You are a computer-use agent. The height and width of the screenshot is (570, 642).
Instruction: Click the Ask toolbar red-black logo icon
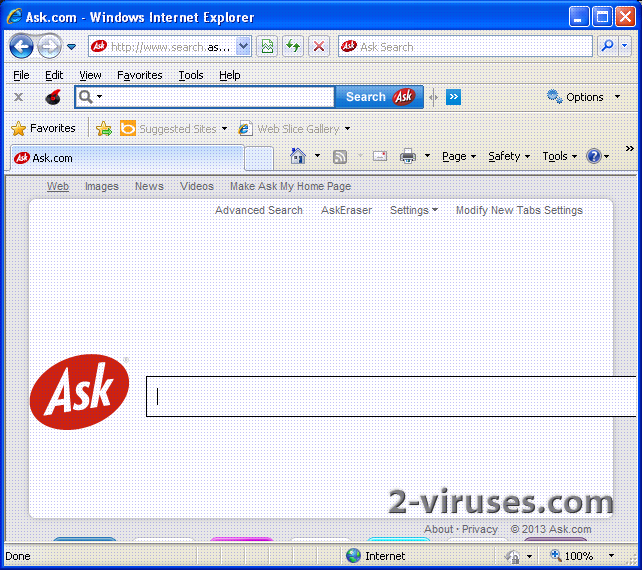(x=53, y=97)
